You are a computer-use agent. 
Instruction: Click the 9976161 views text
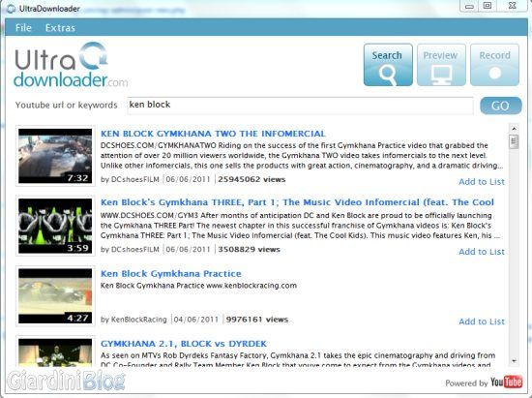257,320
